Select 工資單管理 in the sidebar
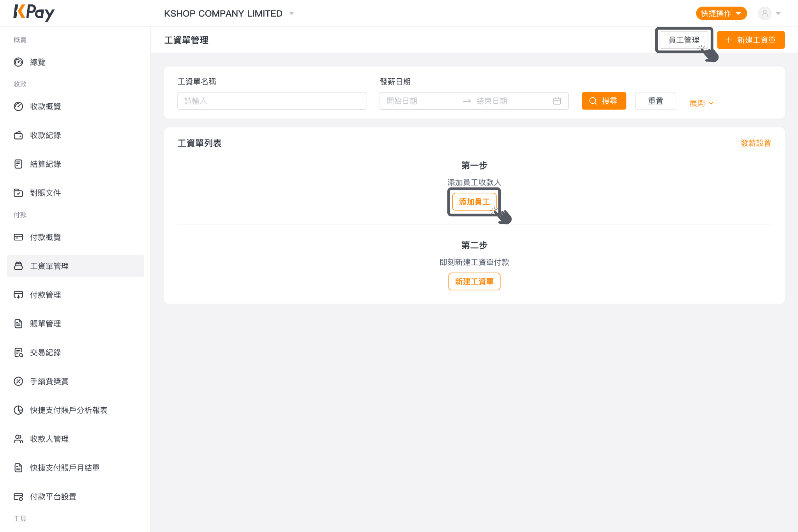798x532 pixels. click(76, 266)
